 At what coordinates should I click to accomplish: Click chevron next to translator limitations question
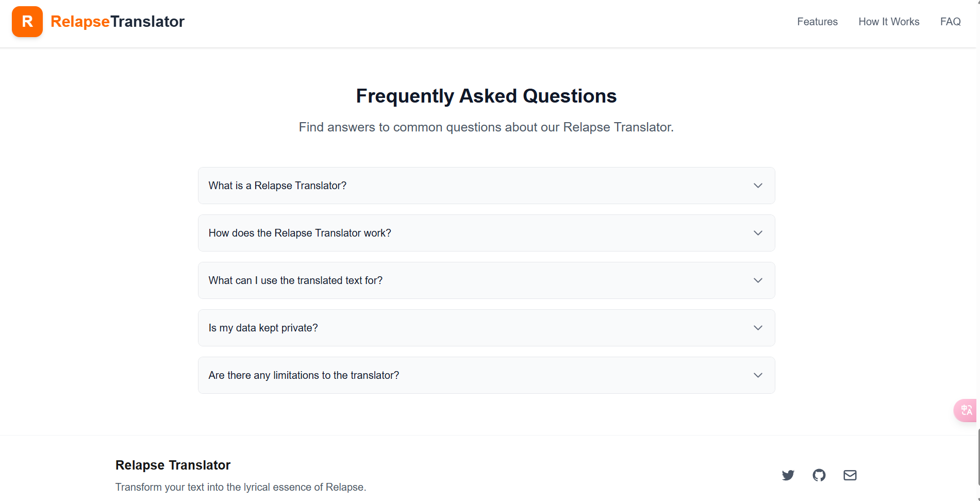[x=757, y=375]
